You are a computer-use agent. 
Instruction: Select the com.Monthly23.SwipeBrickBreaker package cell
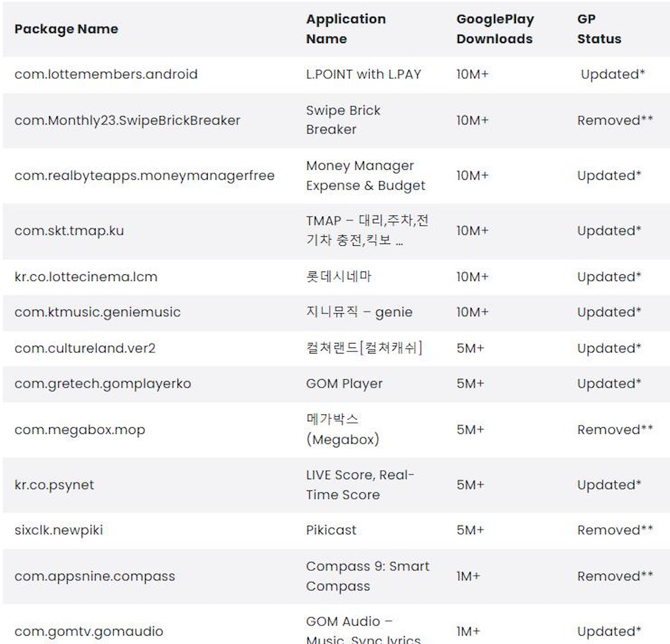(x=127, y=121)
